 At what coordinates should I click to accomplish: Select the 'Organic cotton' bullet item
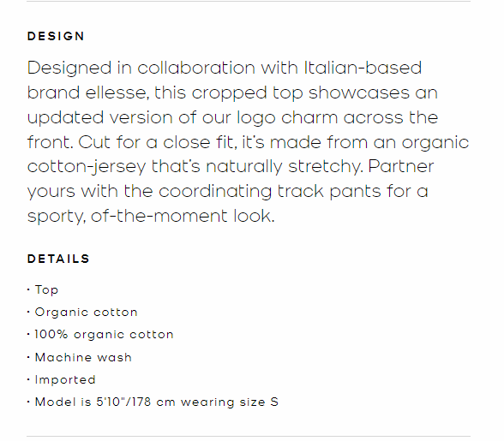(x=82, y=313)
